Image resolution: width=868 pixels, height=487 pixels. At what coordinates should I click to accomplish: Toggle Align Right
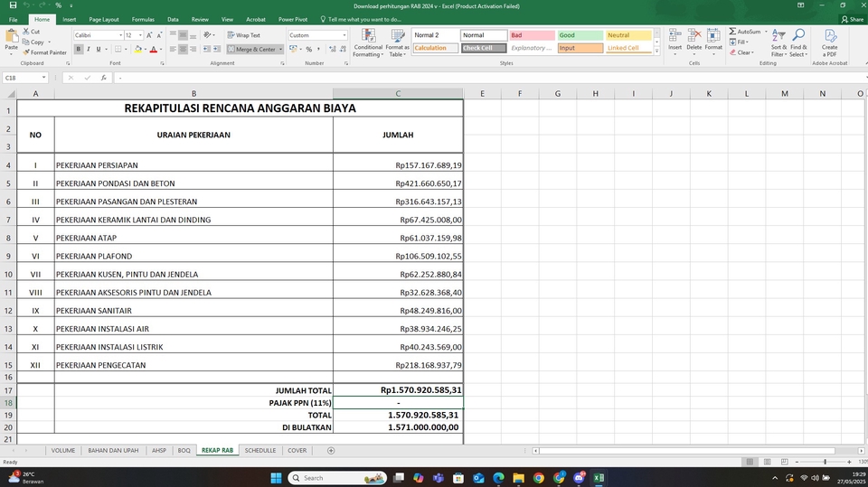coord(193,50)
